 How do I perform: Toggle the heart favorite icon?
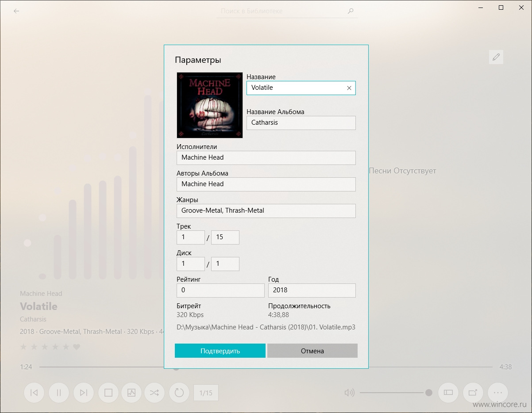coord(77,347)
